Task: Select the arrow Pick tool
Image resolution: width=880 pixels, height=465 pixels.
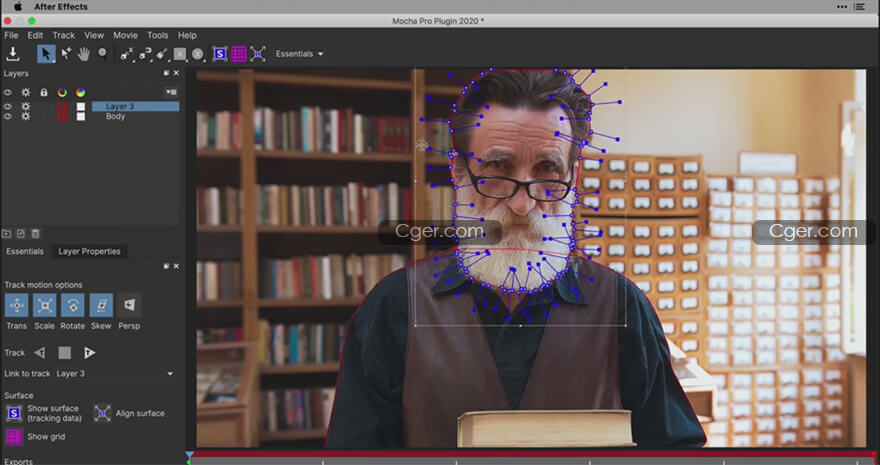Action: (x=46, y=54)
